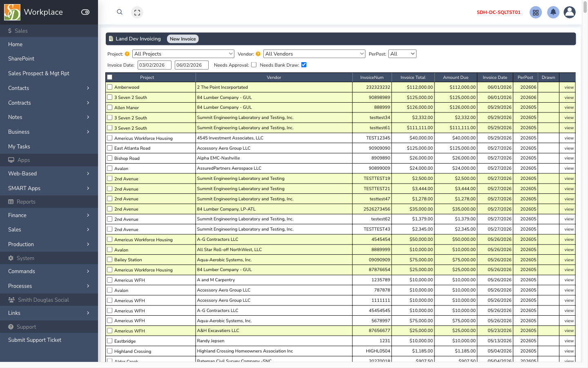Viewport: 588px width, 368px height.
Task: Click the Amount Due column header
Action: click(x=456, y=77)
